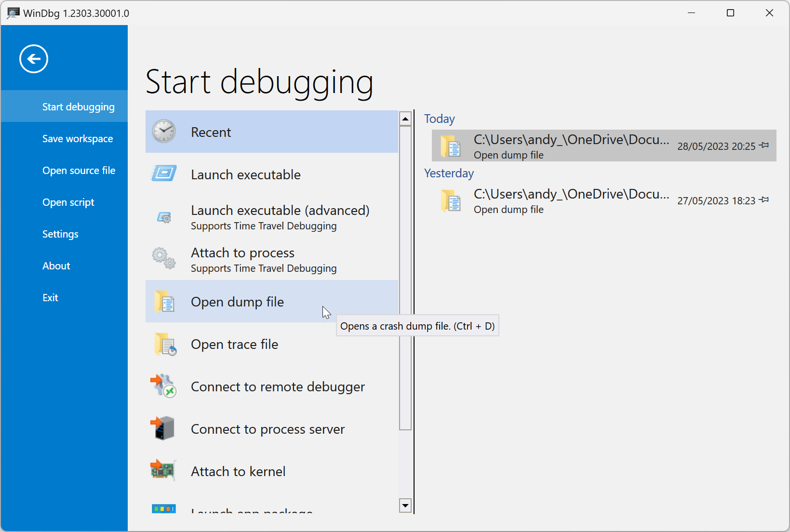Select the Start debugging sidebar item

(65, 106)
